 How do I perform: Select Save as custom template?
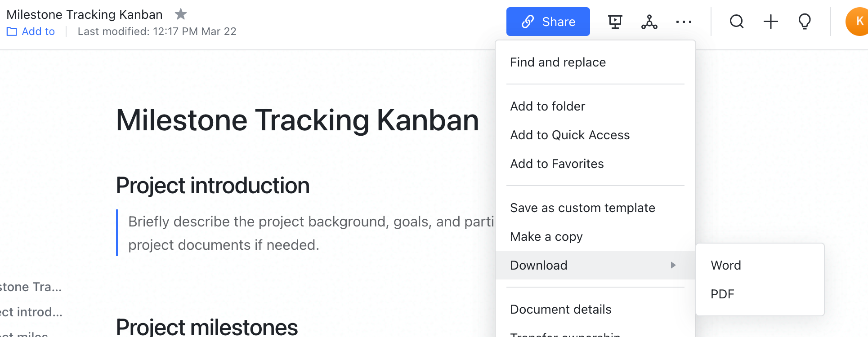click(582, 208)
